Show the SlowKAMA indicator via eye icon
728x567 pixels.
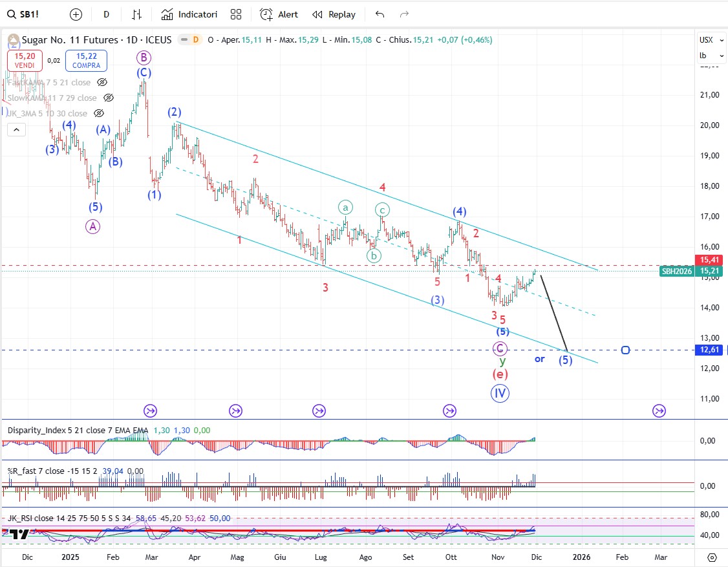point(108,98)
